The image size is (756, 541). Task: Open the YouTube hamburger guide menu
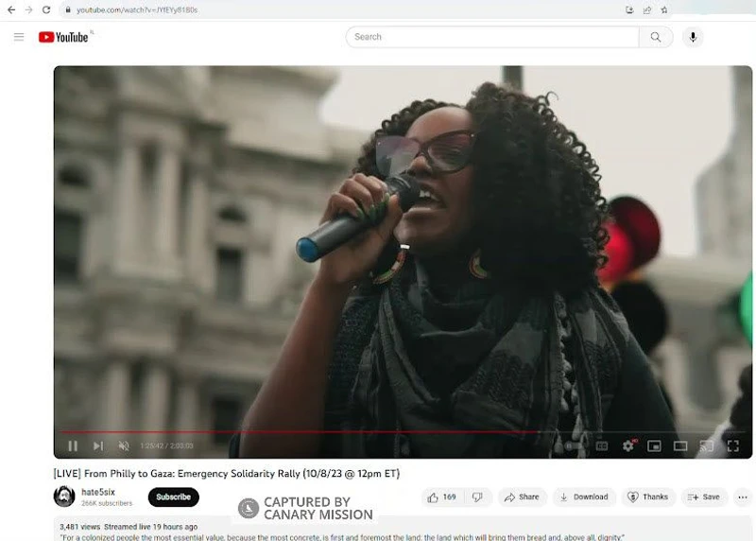pyautogui.click(x=19, y=37)
